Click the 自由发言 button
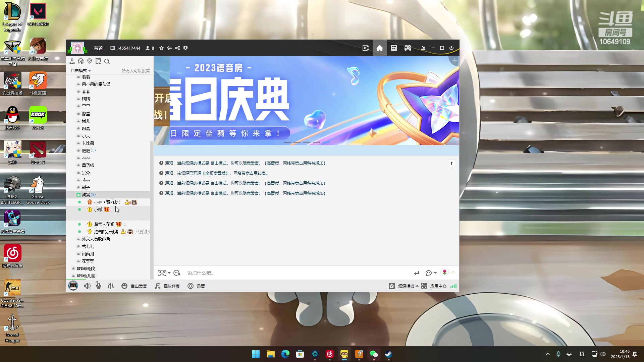644x362 pixels. coord(138,286)
